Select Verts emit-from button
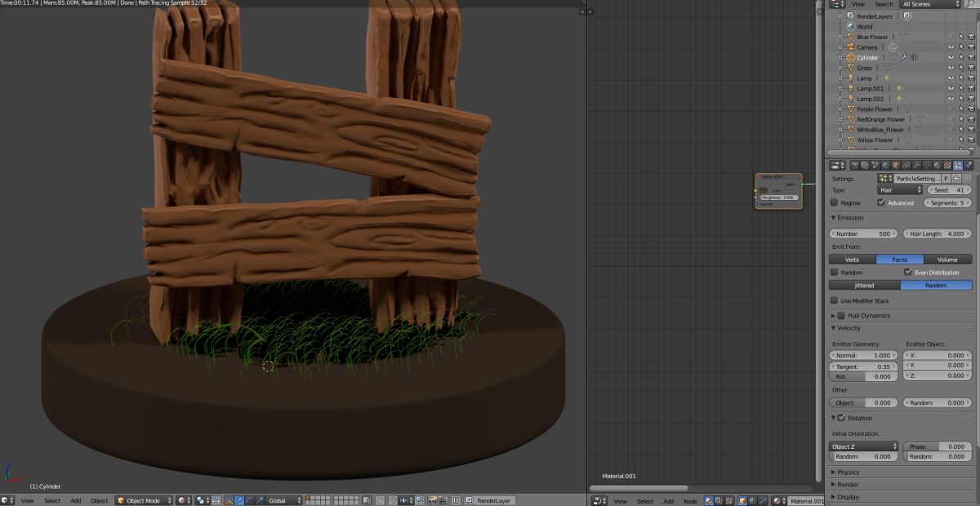 (852, 260)
